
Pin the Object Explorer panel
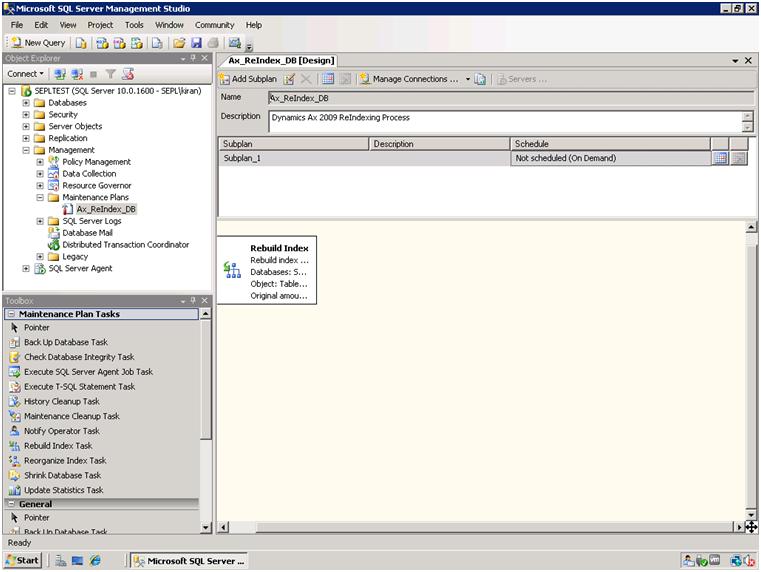pyautogui.click(x=193, y=58)
